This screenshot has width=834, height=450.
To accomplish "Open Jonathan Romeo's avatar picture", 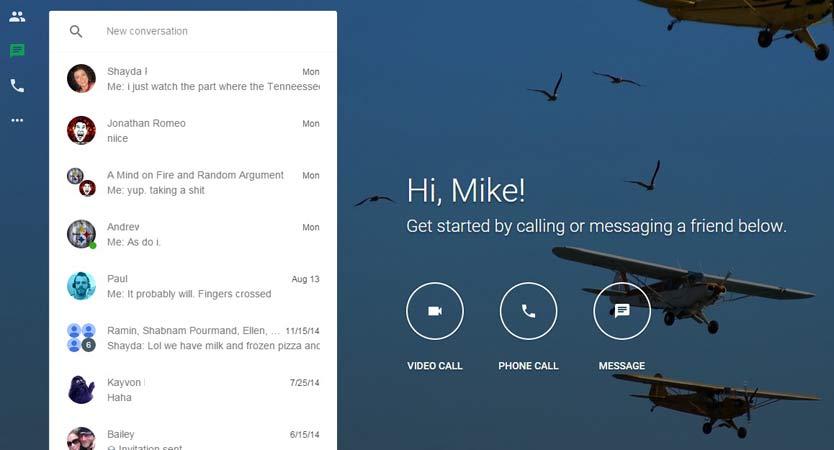I will click(x=81, y=130).
